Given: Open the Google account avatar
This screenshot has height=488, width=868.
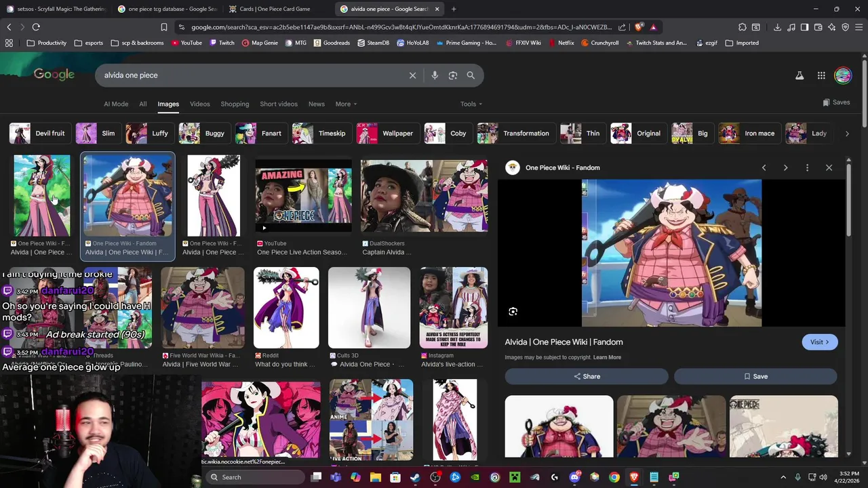Looking at the screenshot, I should click(x=843, y=76).
